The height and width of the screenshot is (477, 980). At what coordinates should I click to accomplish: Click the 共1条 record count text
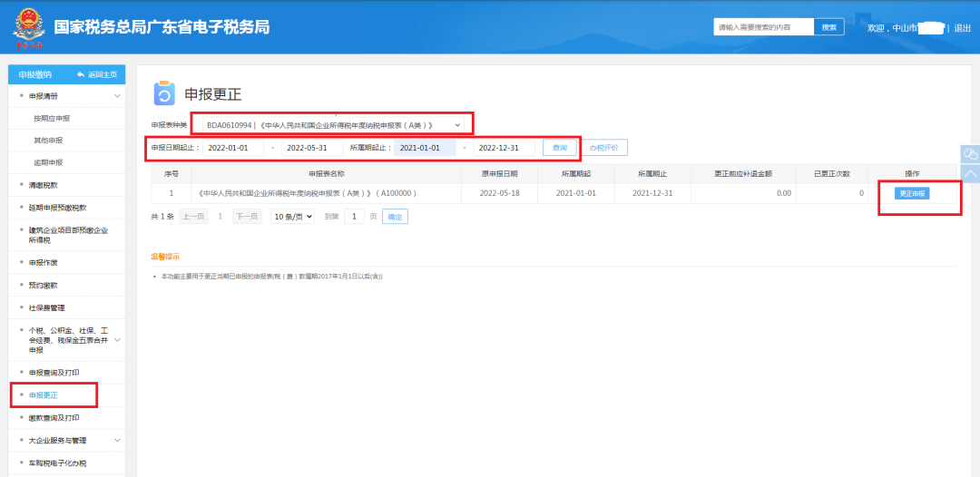point(162,217)
